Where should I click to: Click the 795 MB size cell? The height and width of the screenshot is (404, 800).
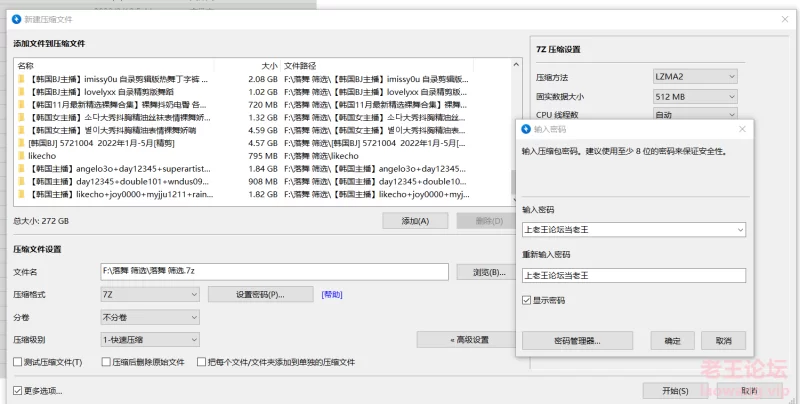[x=263, y=156]
